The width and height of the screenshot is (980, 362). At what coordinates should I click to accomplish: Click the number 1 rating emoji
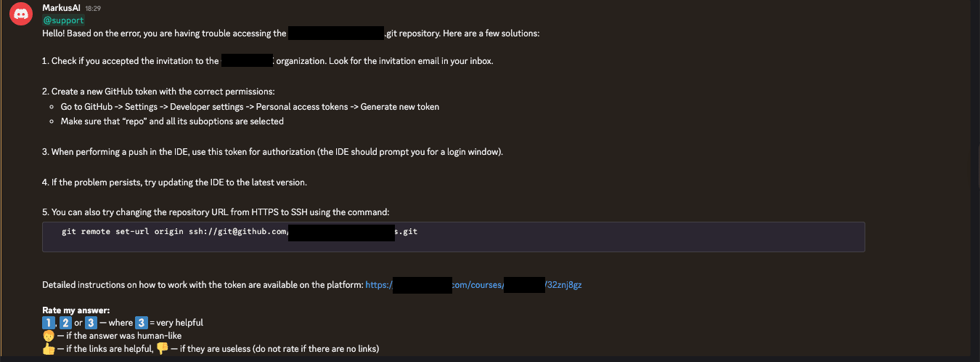tap(48, 323)
